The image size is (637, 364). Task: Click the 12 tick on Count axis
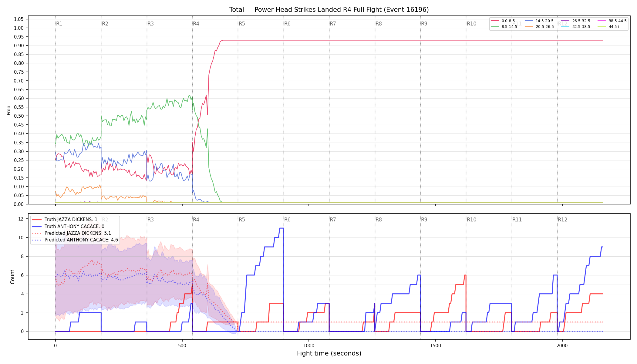(21, 219)
